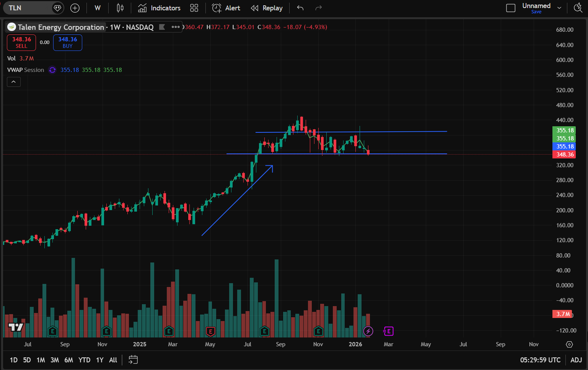Viewport: 588px width, 370px height.
Task: Click the green E earnings marker near Nov 2024
Action: pyautogui.click(x=105, y=332)
